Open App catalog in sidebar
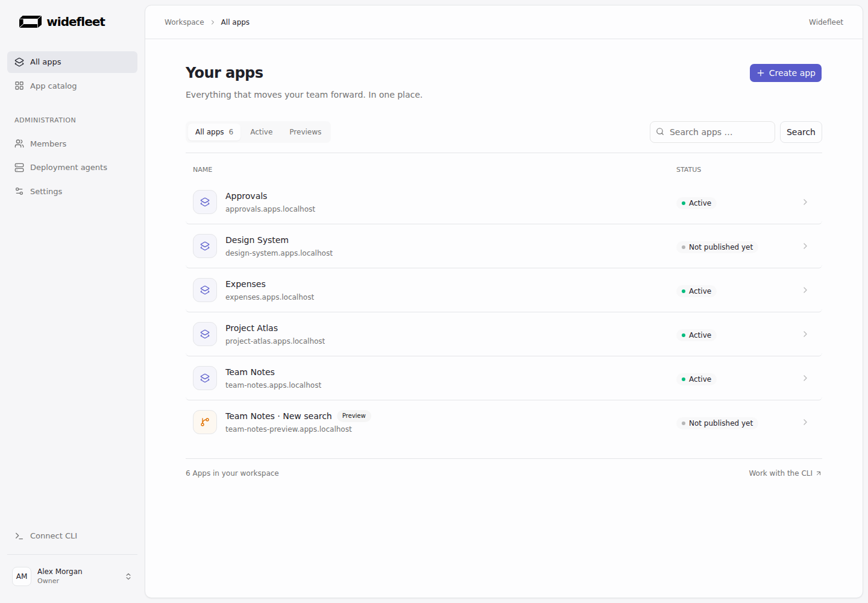Screen dimensions: 868x603 (x=72, y=86)
